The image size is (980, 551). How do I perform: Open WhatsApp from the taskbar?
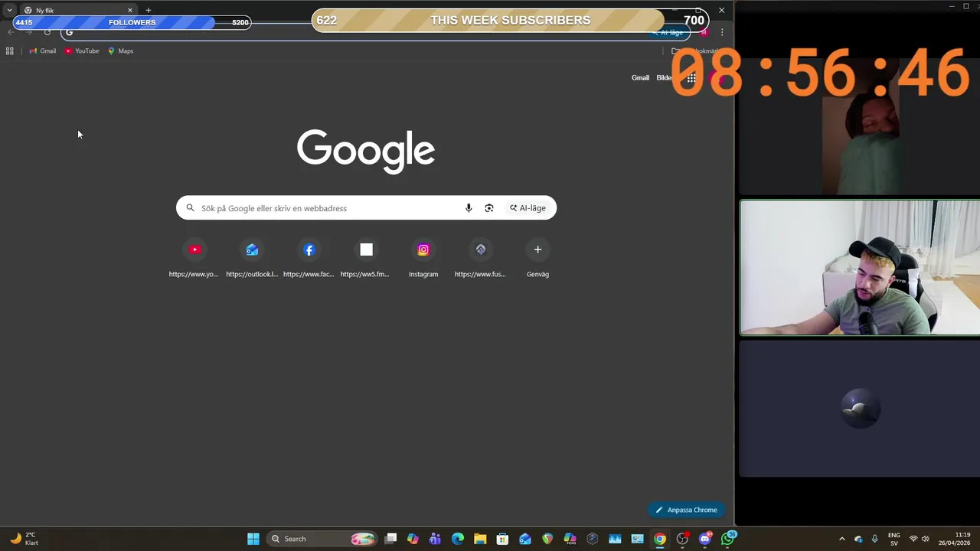point(727,539)
